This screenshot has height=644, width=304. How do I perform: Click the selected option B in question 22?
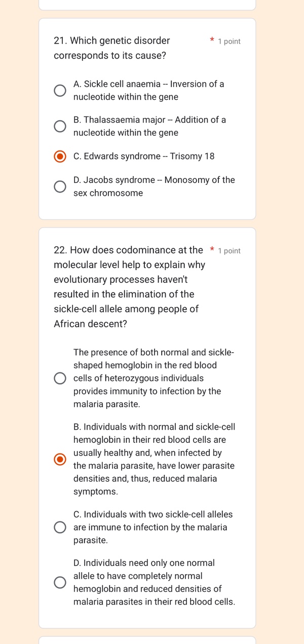click(x=60, y=459)
